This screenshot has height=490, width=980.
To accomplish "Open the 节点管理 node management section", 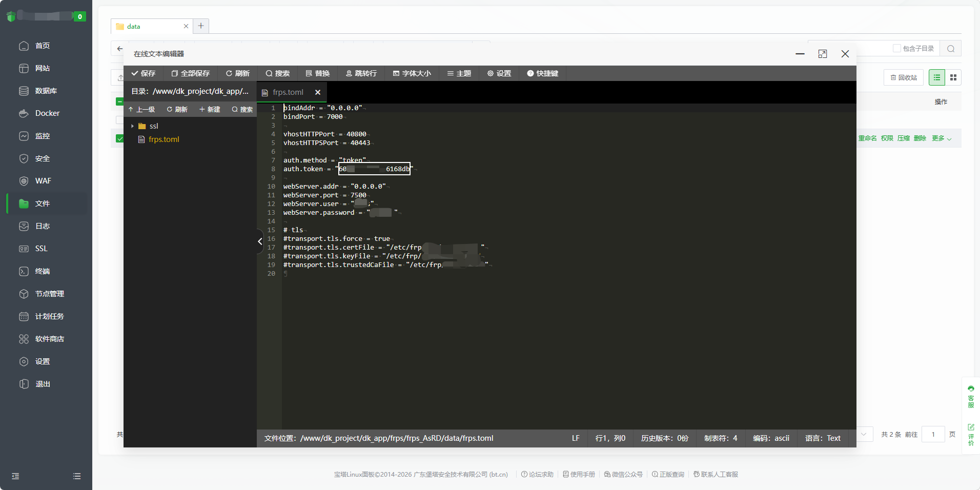I will (49, 294).
